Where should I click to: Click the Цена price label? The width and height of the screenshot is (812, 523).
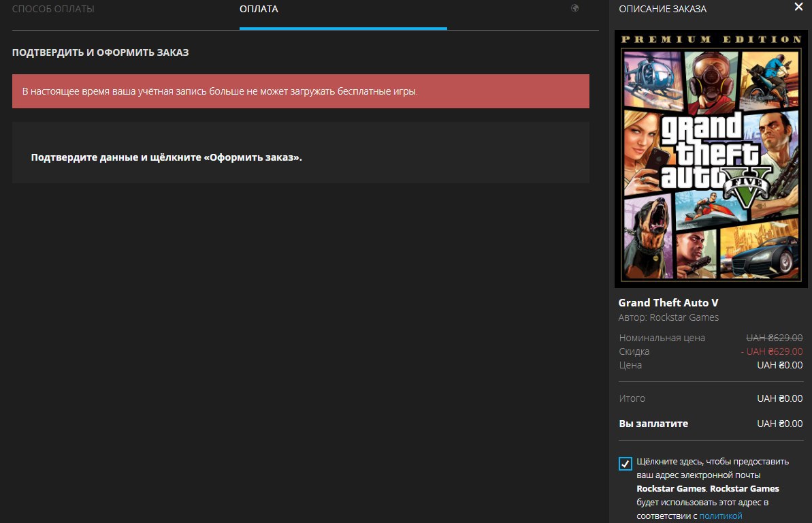tap(630, 365)
